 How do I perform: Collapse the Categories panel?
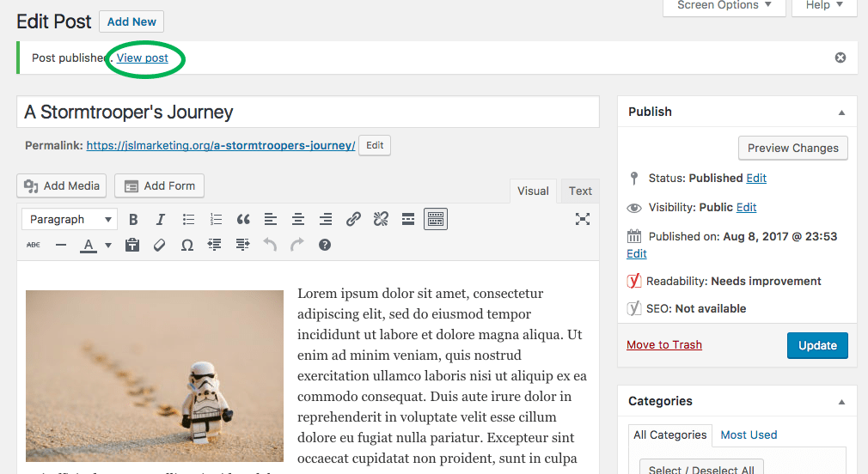point(841,402)
